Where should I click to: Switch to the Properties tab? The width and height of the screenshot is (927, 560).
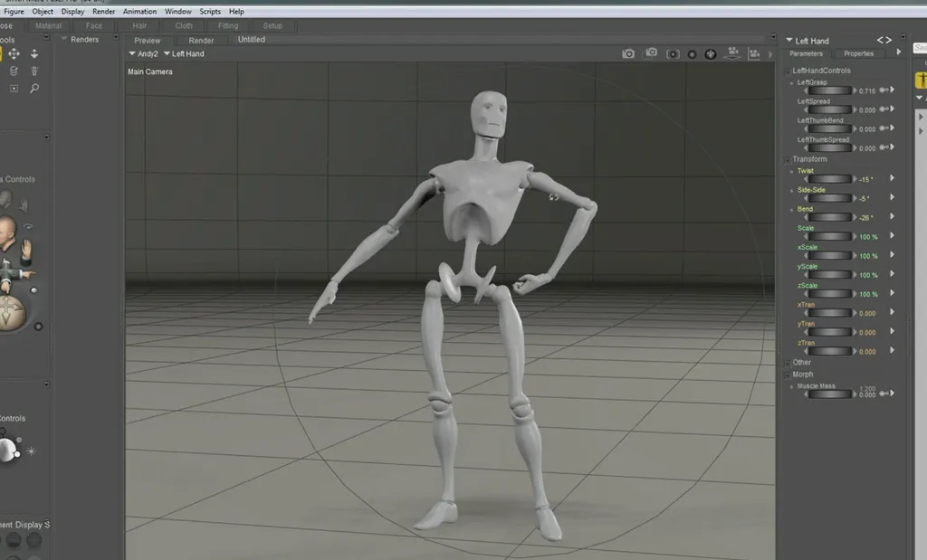tap(858, 53)
